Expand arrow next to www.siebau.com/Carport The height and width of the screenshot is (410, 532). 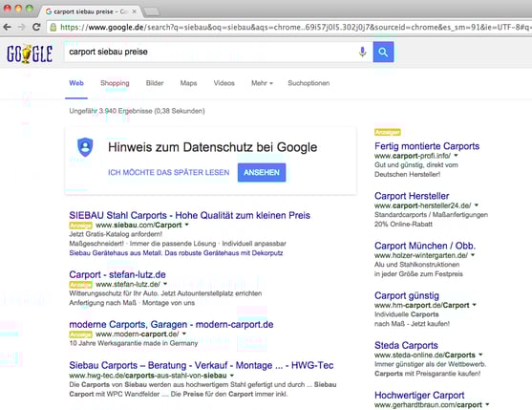pos(186,225)
